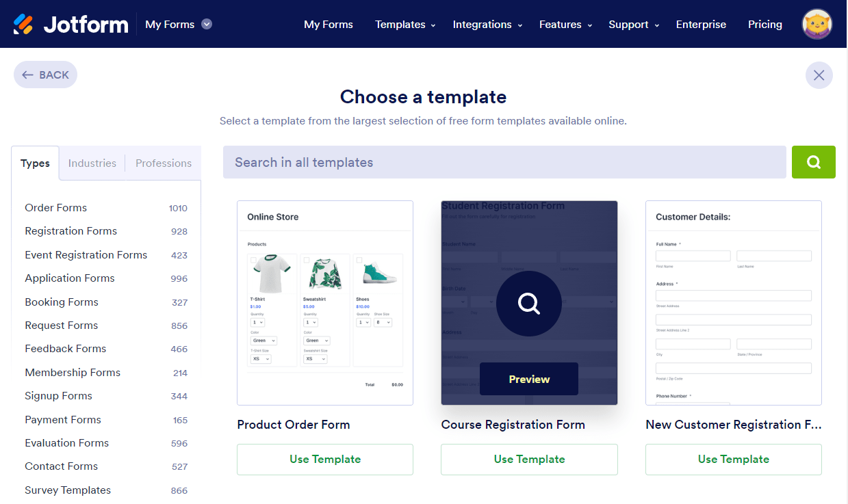Open the Pricing page from navbar
The image size is (848, 504).
765,25
